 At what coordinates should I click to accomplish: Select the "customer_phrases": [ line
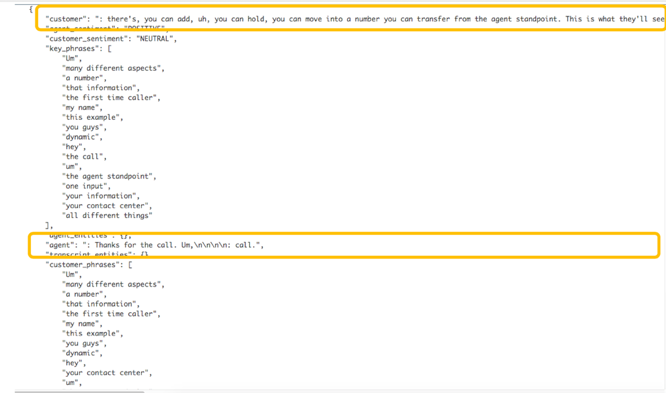(x=89, y=265)
